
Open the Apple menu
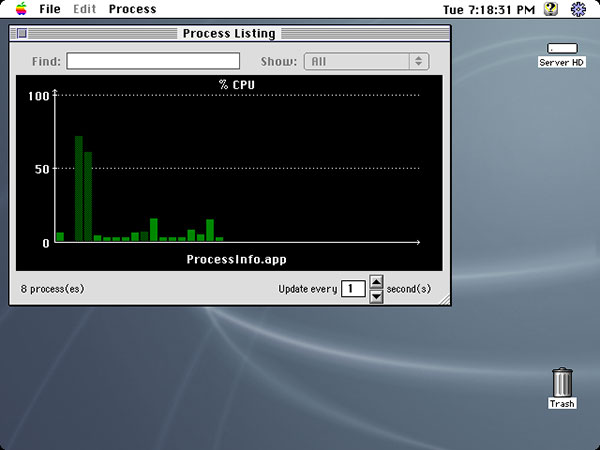pyautogui.click(x=20, y=9)
